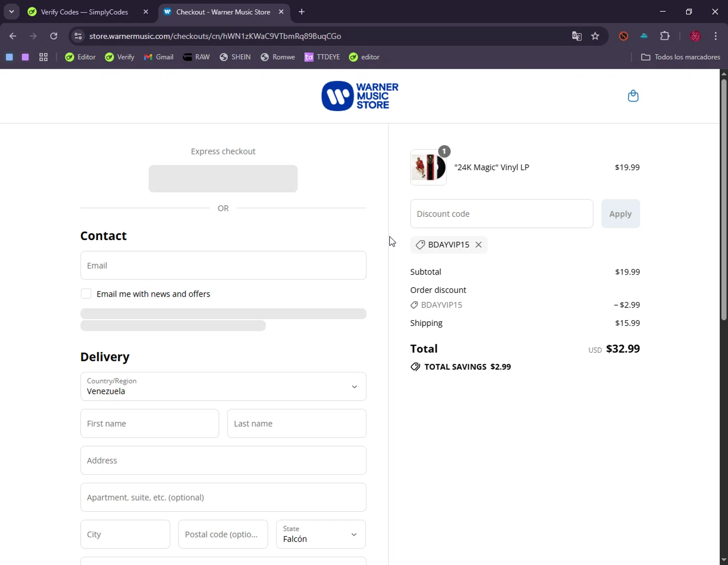Focus the Discount code field

[501, 214]
